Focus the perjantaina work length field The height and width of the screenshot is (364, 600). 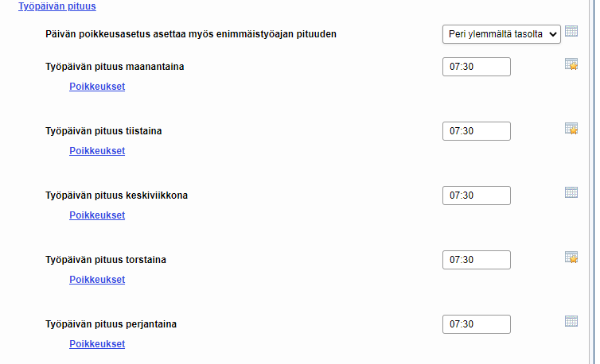pyautogui.click(x=477, y=323)
